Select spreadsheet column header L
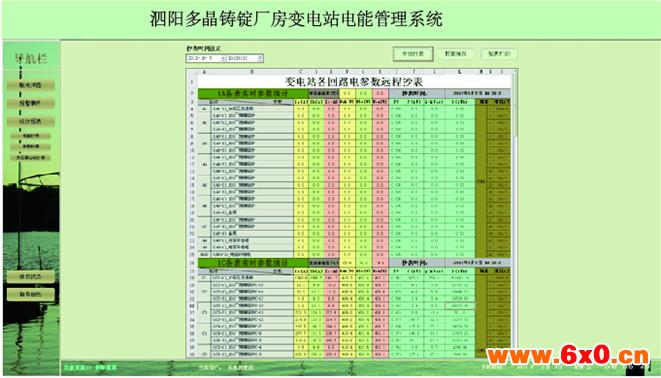This screenshot has width=661, height=378. click(459, 72)
